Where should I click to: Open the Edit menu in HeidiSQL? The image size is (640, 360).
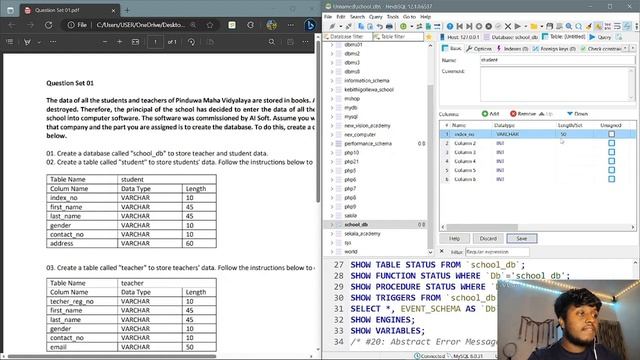(x=341, y=17)
